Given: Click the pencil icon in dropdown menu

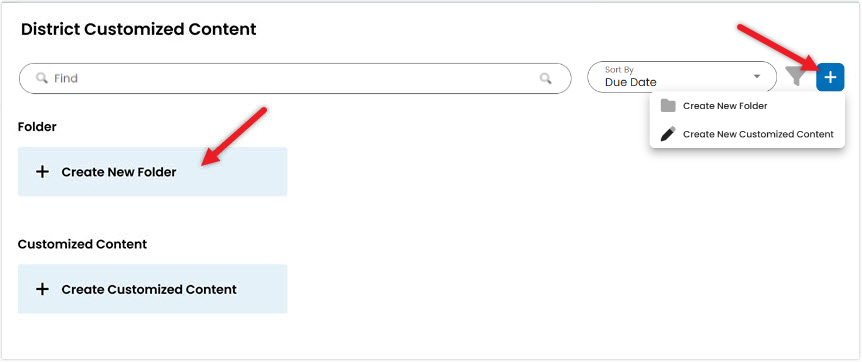Looking at the screenshot, I should click(x=667, y=134).
